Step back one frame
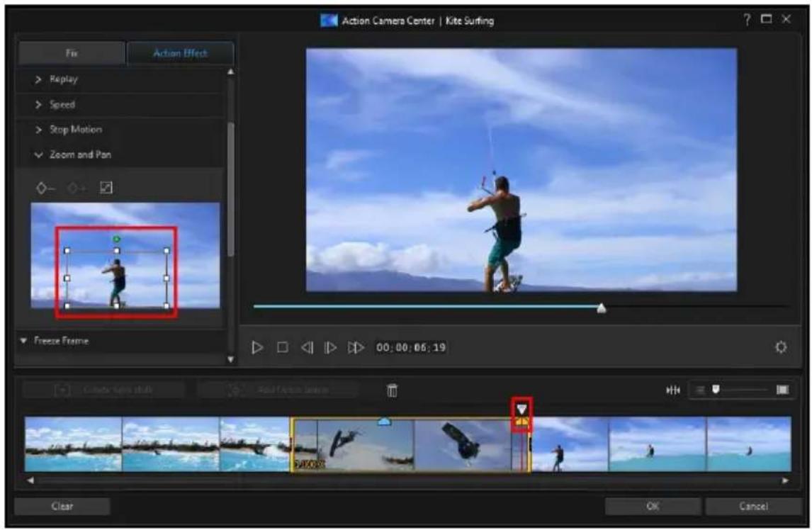 [307, 347]
